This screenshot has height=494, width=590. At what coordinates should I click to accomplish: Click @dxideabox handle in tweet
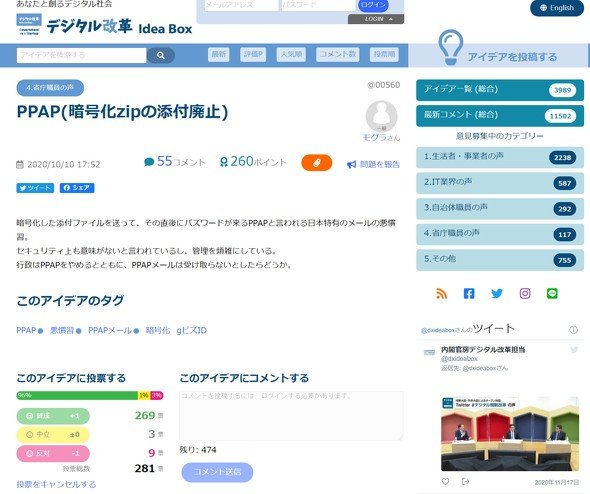click(459, 359)
